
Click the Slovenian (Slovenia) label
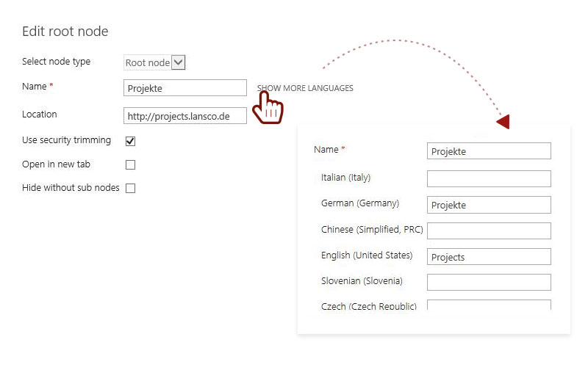tap(362, 281)
